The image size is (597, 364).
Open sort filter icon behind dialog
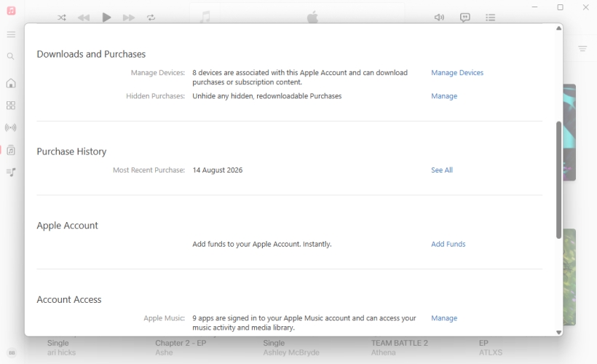(582, 48)
